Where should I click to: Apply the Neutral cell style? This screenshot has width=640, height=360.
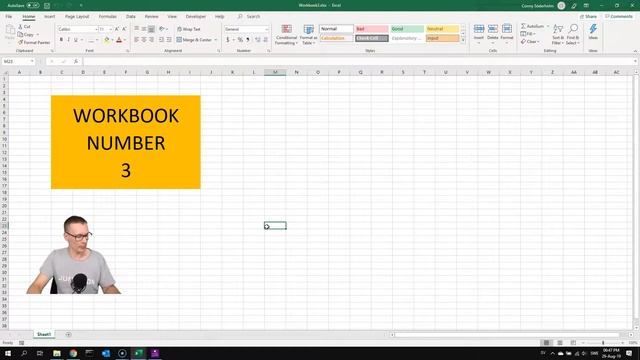tap(442, 29)
